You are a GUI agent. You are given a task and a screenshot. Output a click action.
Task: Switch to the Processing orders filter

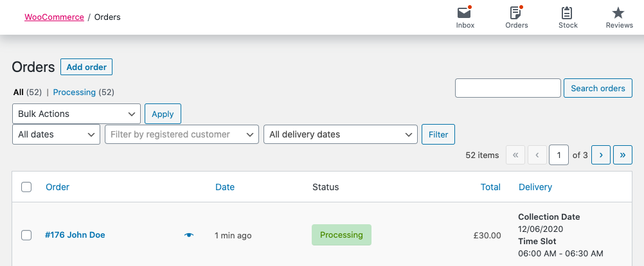(74, 93)
